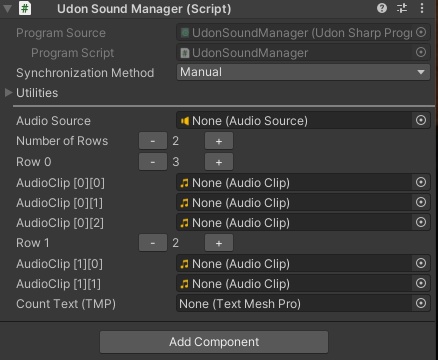Click the Number of Rows label
Screen dimensions: 438x360
coord(62,141)
